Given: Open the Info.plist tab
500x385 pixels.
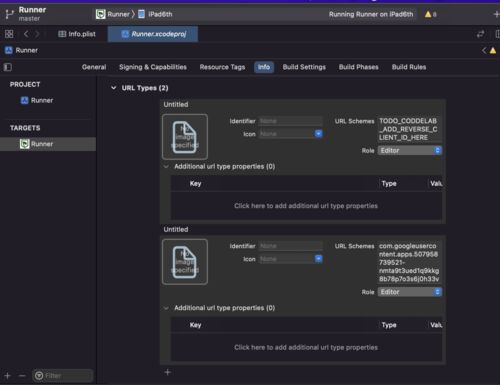Looking at the screenshot, I should pyautogui.click(x=77, y=34).
